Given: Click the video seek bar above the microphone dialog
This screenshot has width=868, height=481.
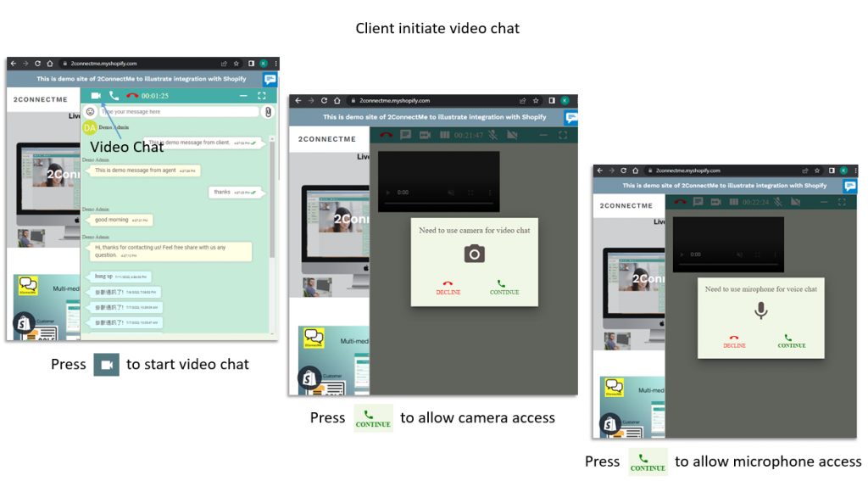Looking at the screenshot, I should pos(728,265).
